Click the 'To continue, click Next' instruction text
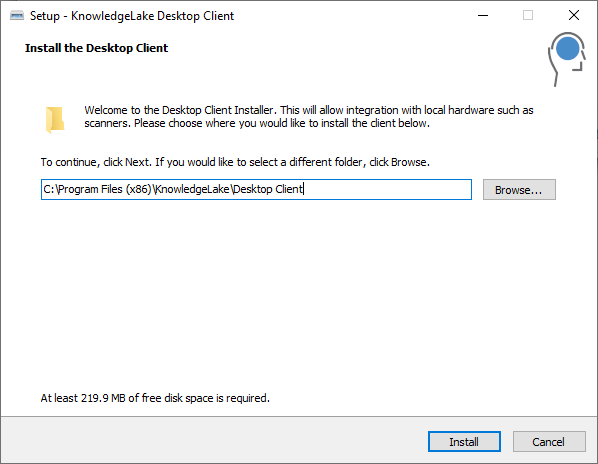 tap(235, 162)
